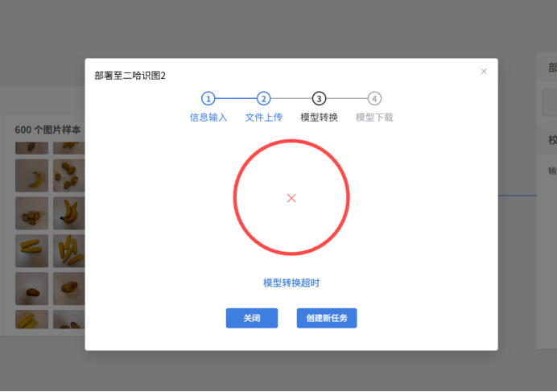
Task: Click the 600 个图片样本 heading
Action: (47, 130)
